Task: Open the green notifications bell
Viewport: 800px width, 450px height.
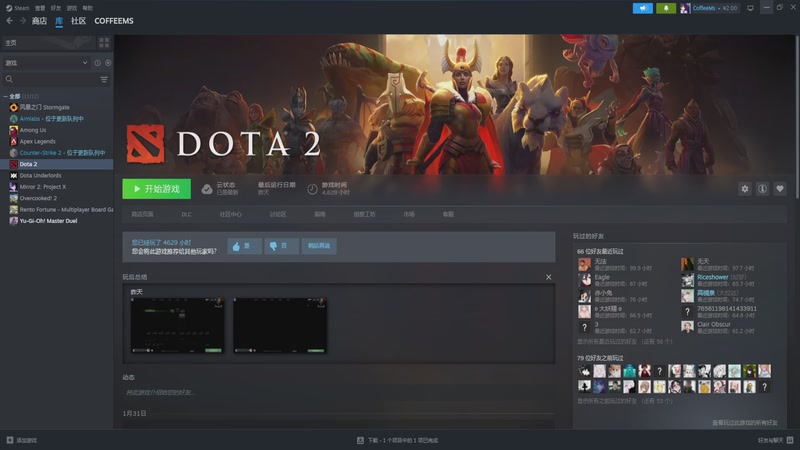Action: tap(666, 8)
